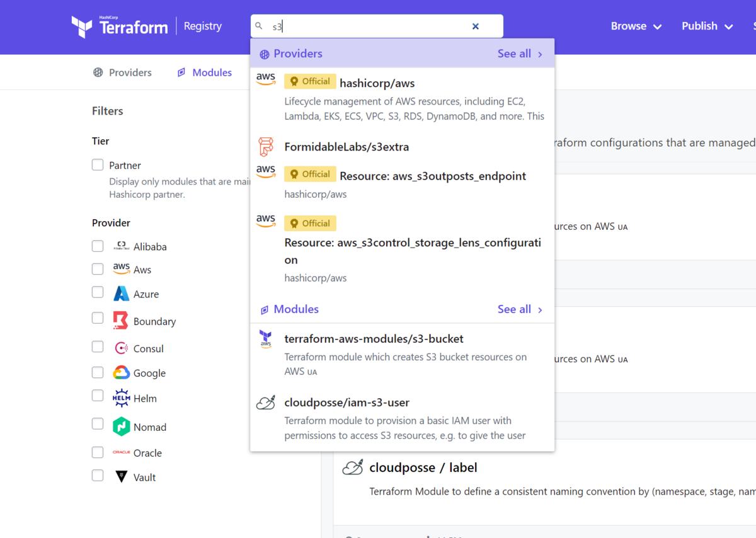Click the Vault provider logo
Screen dimensions: 756x538
pos(122,477)
